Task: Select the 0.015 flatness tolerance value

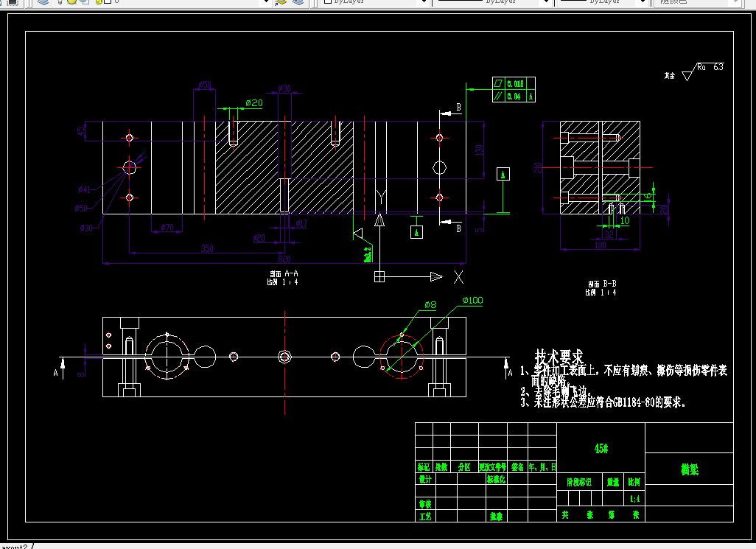Action: click(515, 84)
